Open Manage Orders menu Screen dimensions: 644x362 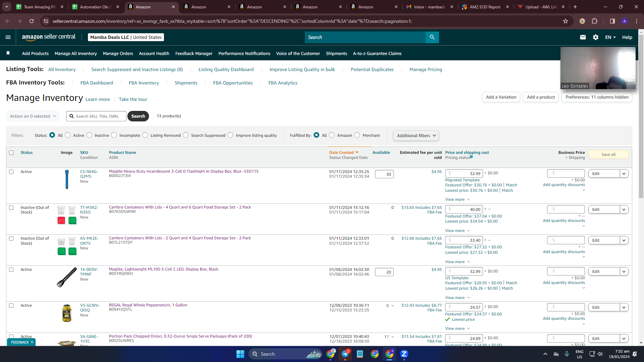point(118,54)
